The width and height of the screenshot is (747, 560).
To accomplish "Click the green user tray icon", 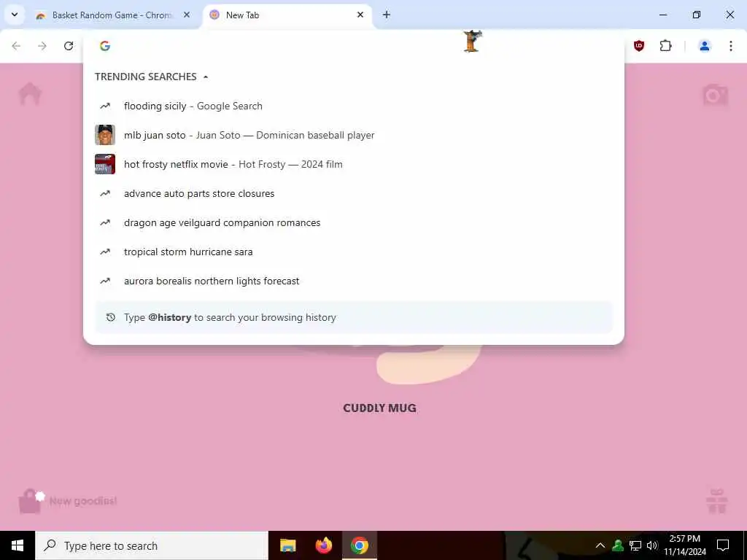I will [x=618, y=545].
